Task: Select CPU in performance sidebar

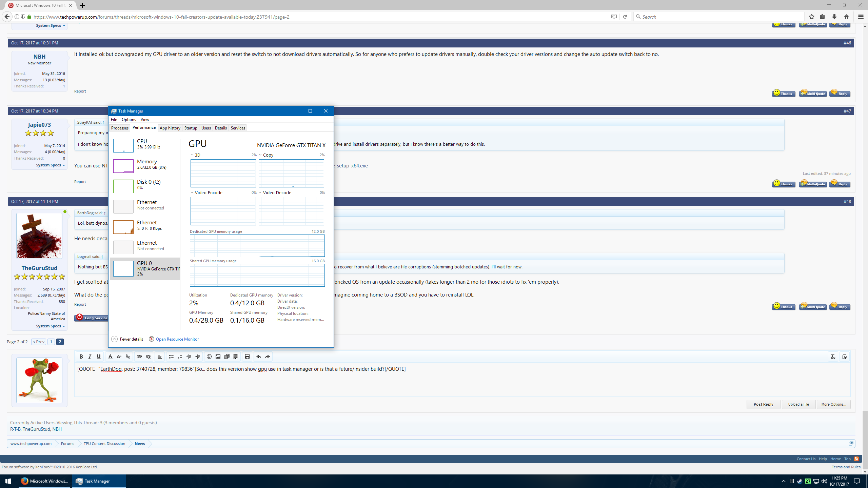Action: (145, 145)
